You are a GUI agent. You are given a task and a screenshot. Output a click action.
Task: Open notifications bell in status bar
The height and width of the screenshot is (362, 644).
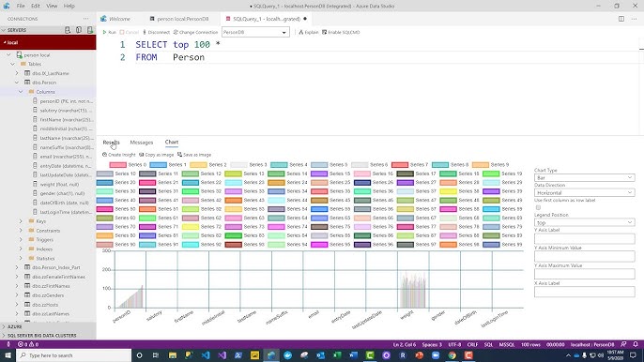pyautogui.click(x=636, y=344)
